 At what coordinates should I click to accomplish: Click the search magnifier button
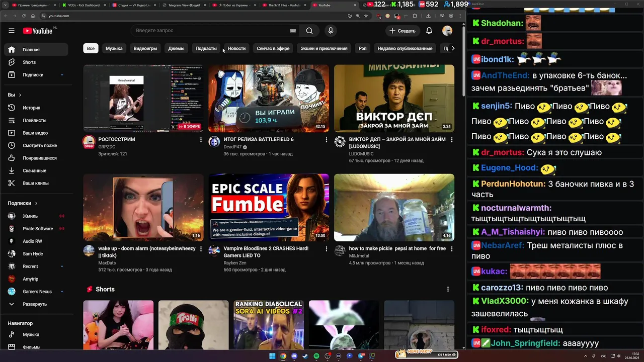coord(309,31)
